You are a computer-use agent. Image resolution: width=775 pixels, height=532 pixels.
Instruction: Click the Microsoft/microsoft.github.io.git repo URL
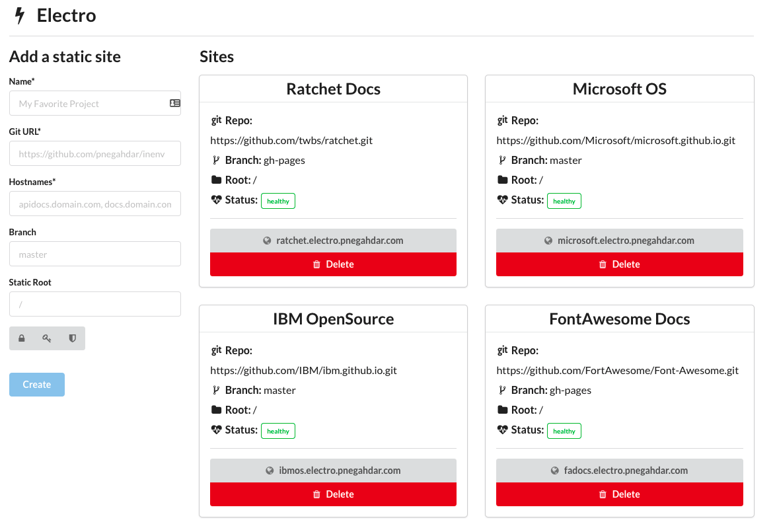pos(616,140)
